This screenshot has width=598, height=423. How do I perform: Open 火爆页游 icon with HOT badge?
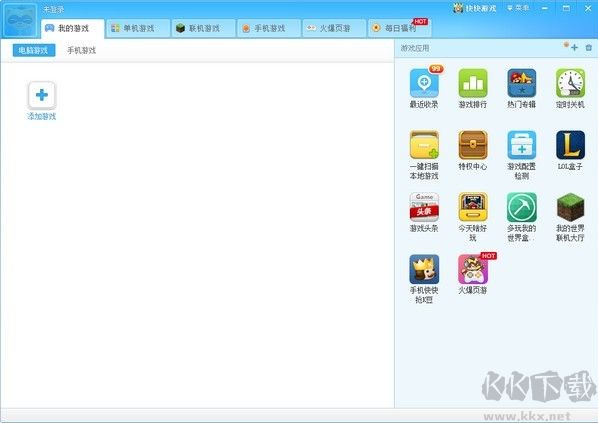pyautogui.click(x=473, y=269)
